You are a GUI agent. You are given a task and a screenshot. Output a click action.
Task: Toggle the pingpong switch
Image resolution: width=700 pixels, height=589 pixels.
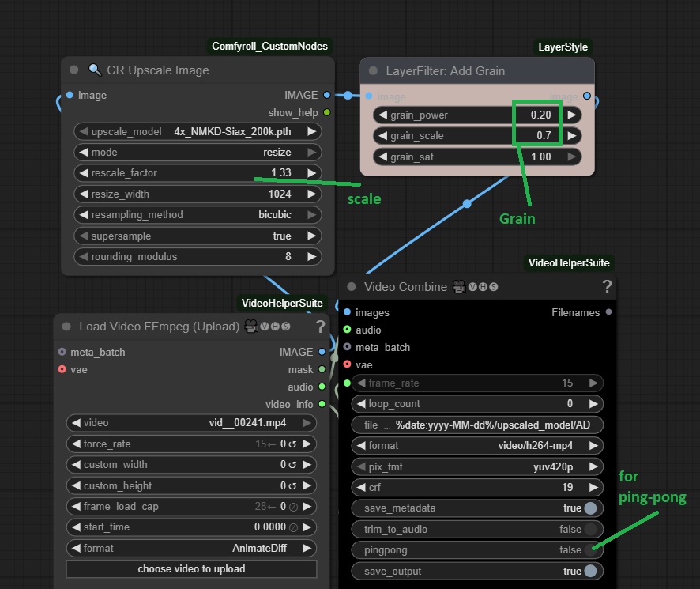point(590,549)
